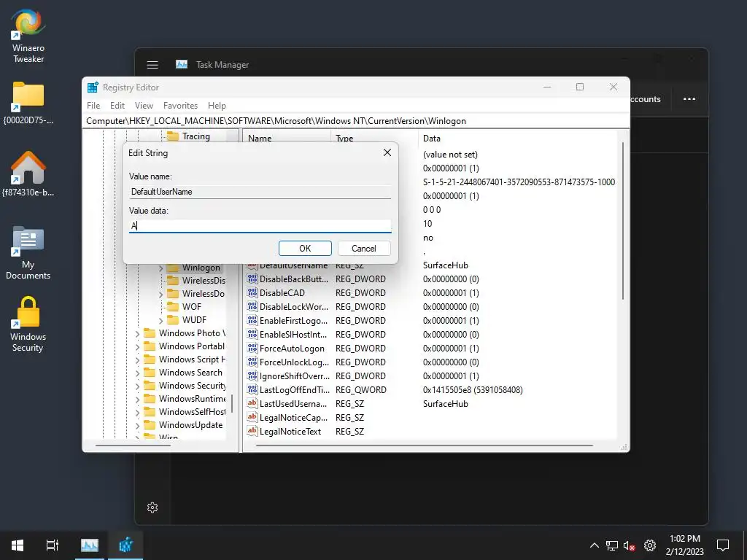Select the Tracing tree key
The image size is (747, 560).
click(x=196, y=136)
